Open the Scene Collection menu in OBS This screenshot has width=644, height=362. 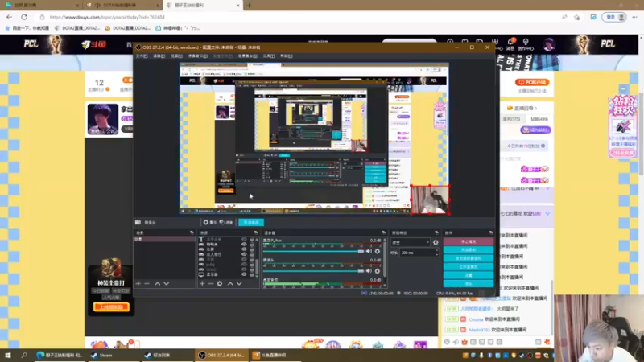click(x=248, y=56)
